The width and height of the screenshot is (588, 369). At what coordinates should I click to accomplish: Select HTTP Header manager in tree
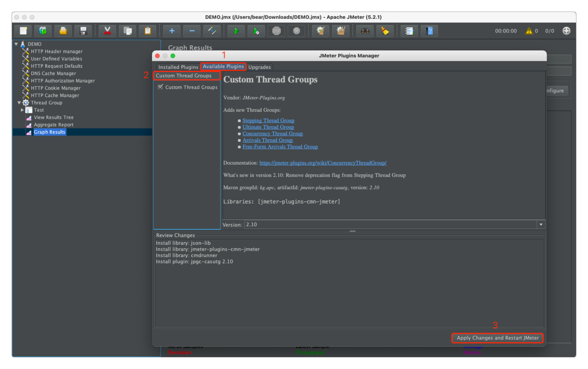click(57, 51)
